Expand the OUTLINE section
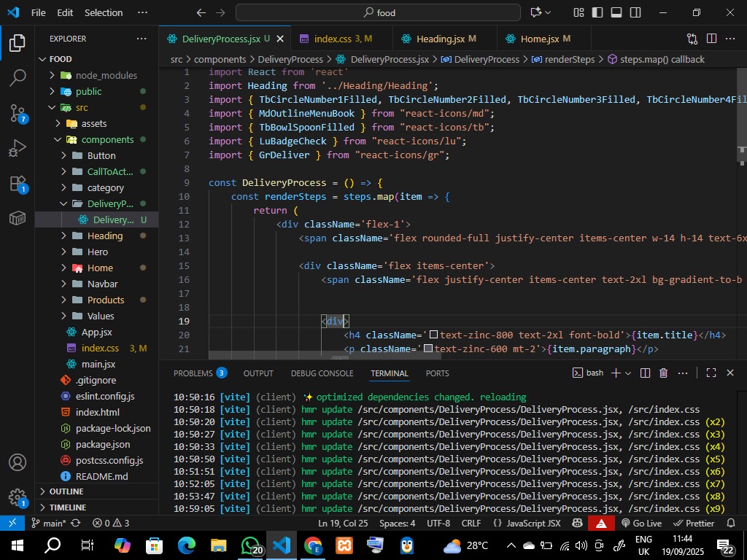Screen dimensions: 747x560 (97, 491)
